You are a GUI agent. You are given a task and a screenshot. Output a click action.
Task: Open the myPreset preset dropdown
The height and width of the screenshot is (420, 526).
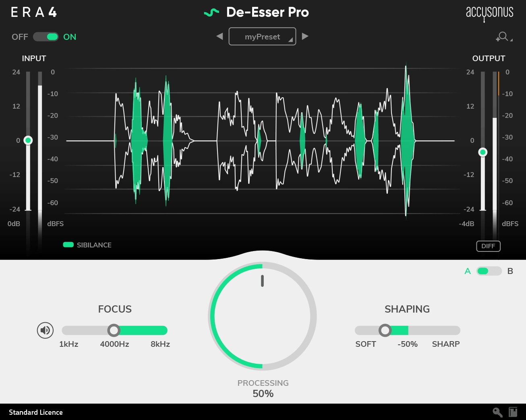click(262, 37)
